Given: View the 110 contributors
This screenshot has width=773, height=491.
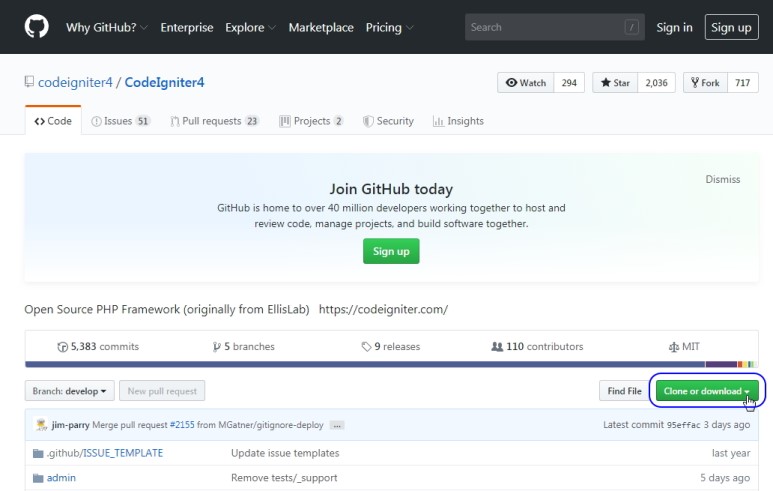Looking at the screenshot, I should [x=537, y=347].
